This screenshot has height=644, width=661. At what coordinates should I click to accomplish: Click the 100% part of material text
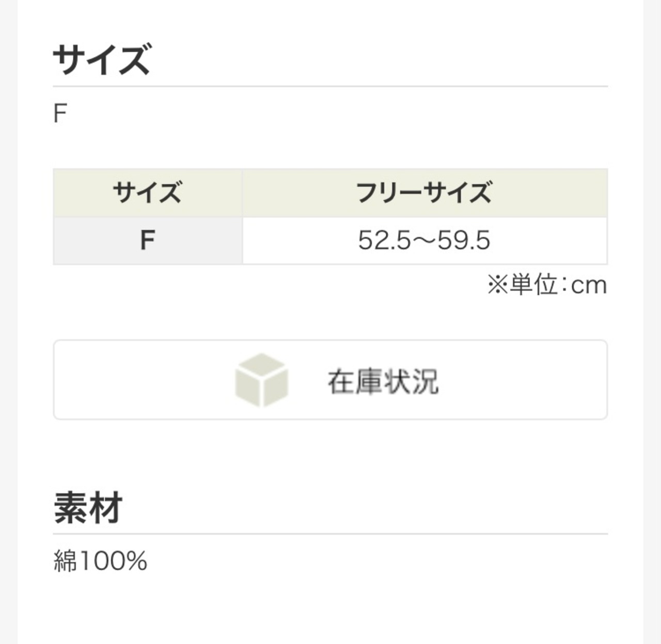point(113,560)
